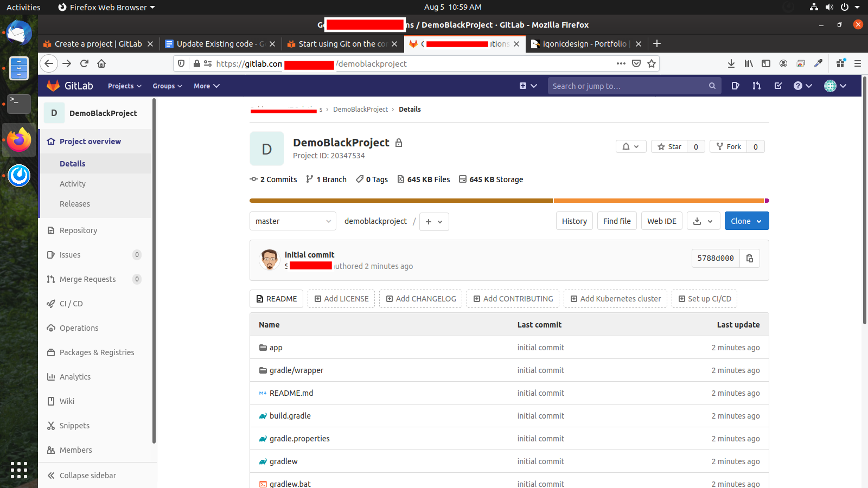Open the to-do list checkmark icon
Screen dimensions: 868x488
click(778, 86)
